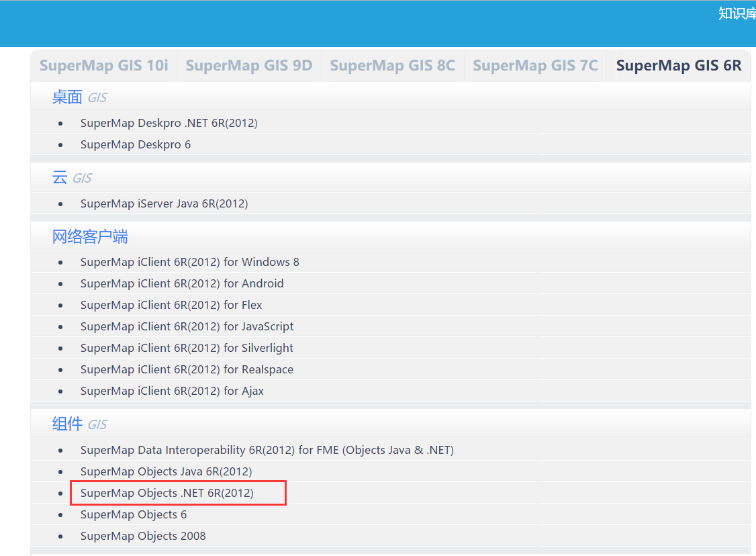This screenshot has height=556, width=756.
Task: Open SuperMap iServer Java 6R(2012) link
Action: (x=164, y=203)
